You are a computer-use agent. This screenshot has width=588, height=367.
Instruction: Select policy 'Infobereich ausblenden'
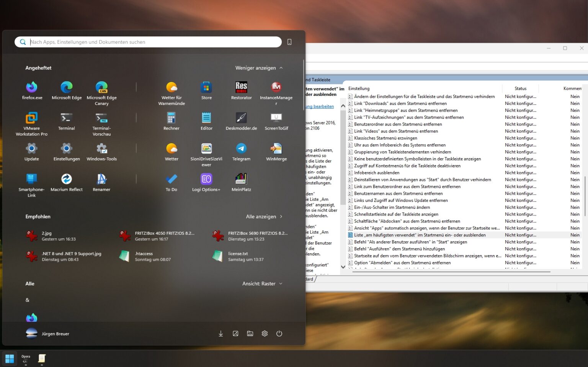click(x=377, y=173)
